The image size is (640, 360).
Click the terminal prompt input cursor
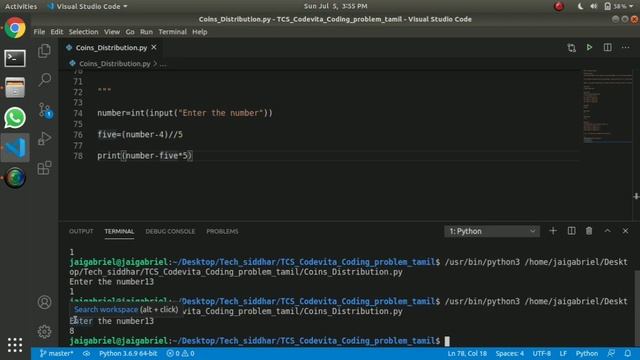tap(447, 341)
